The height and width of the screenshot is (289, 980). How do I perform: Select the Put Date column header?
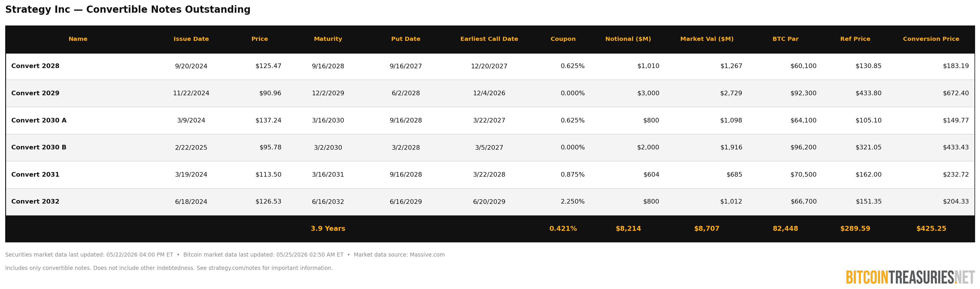(x=406, y=39)
